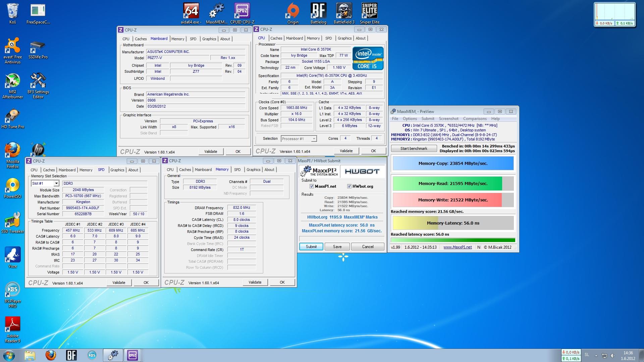This screenshot has height=362, width=644.
Task: Open HD Tune Pro desktop icon
Action: point(12,119)
